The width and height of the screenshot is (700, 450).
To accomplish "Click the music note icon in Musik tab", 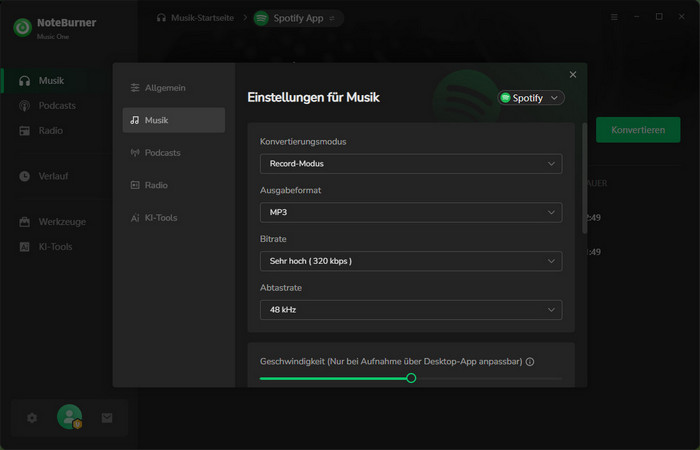I will click(135, 120).
